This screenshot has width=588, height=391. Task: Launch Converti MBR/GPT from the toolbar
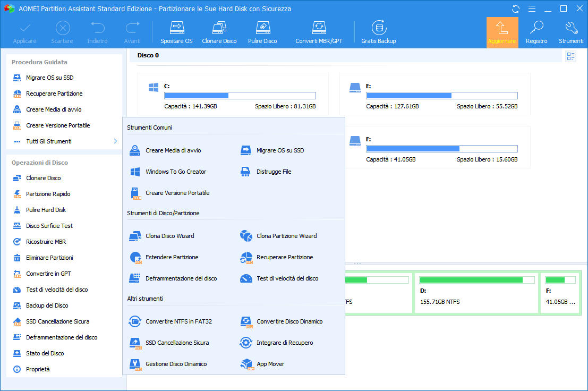coord(319,28)
